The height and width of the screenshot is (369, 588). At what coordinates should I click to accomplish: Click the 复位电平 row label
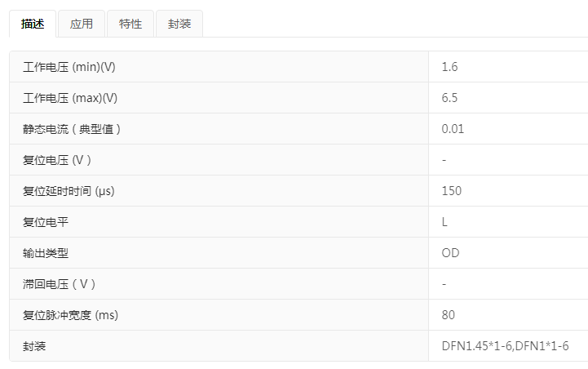coord(46,222)
